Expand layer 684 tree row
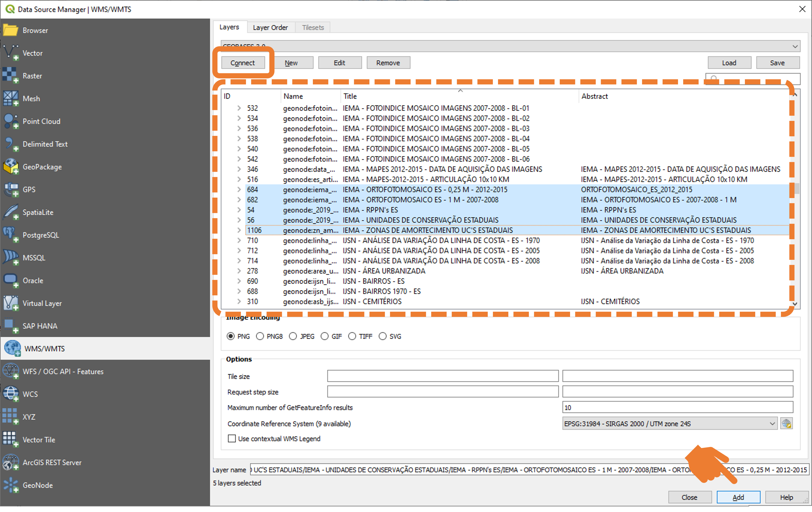812x512 pixels. (239, 189)
